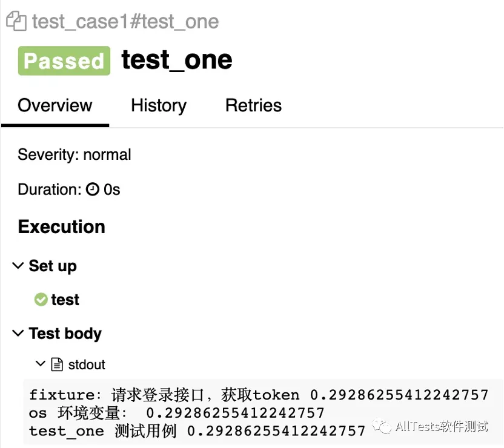Click the 0s duration value
Screen dimensions: 504x448
112,189
